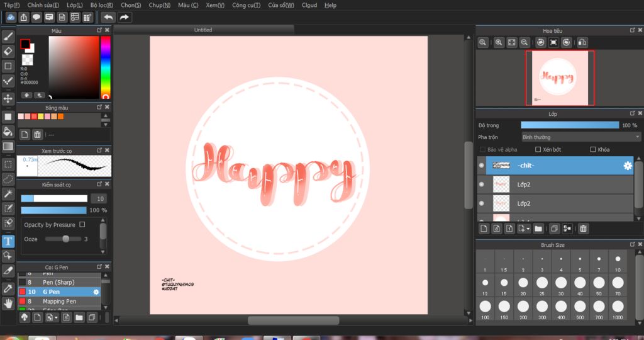Image resolution: width=644 pixels, height=340 pixels.
Task: Open the Bộ lọc(R) menu
Action: [x=102, y=5]
